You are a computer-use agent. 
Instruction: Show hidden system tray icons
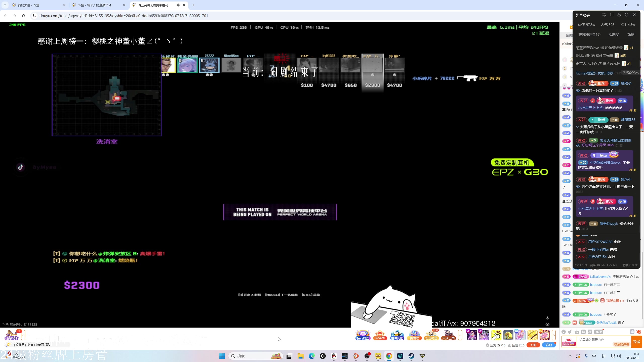[570, 356]
